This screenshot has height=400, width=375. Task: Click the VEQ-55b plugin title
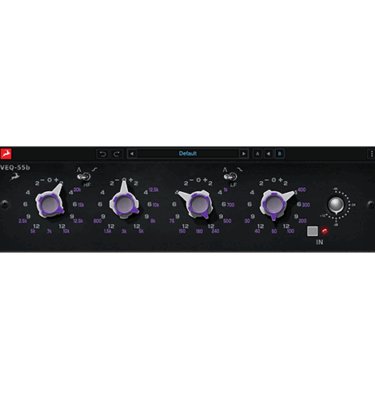click(x=15, y=168)
